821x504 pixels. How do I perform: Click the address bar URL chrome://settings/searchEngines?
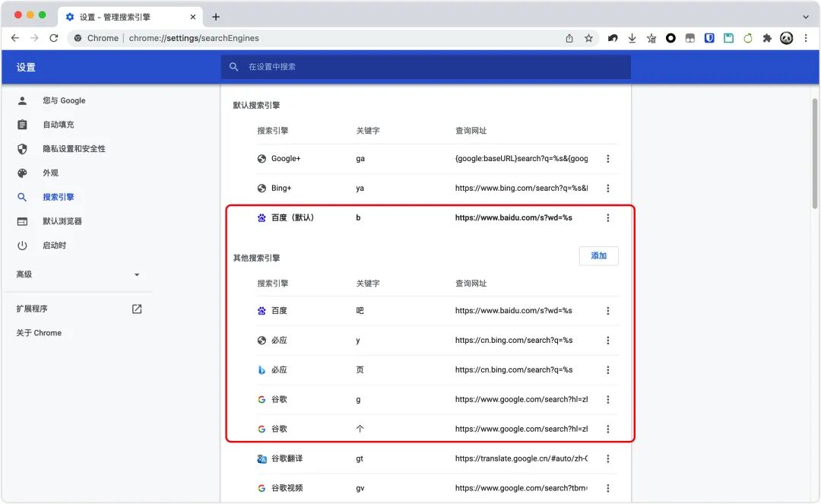pos(194,38)
